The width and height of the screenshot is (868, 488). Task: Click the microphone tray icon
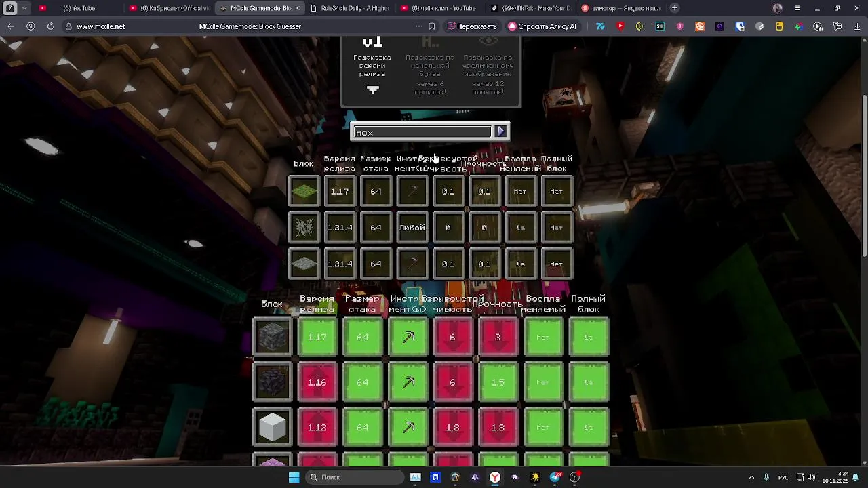point(766,477)
